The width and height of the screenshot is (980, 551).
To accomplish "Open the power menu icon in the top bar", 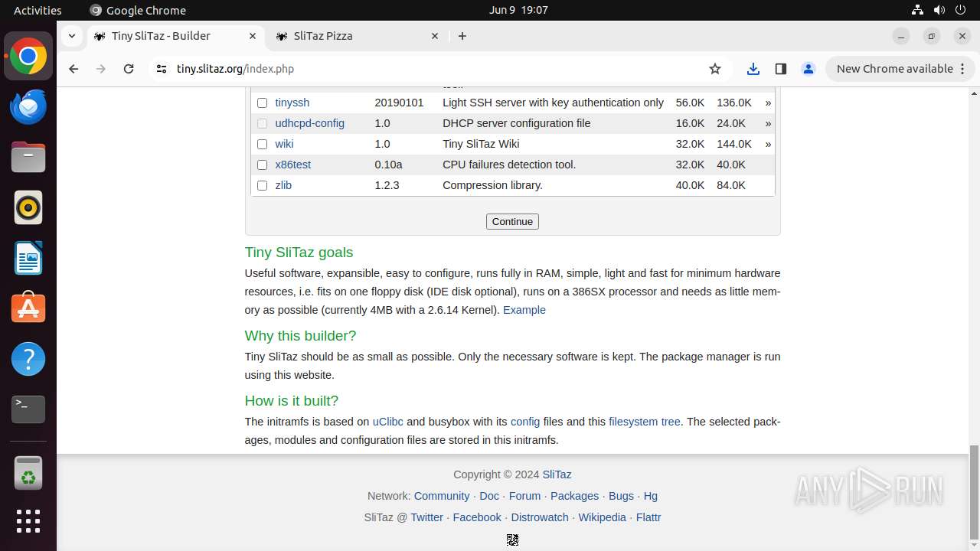I will [961, 10].
